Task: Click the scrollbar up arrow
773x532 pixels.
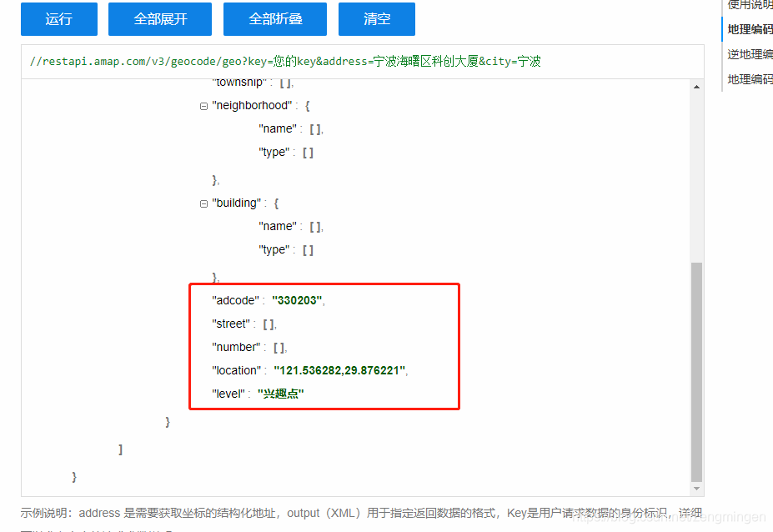Action: coord(696,87)
